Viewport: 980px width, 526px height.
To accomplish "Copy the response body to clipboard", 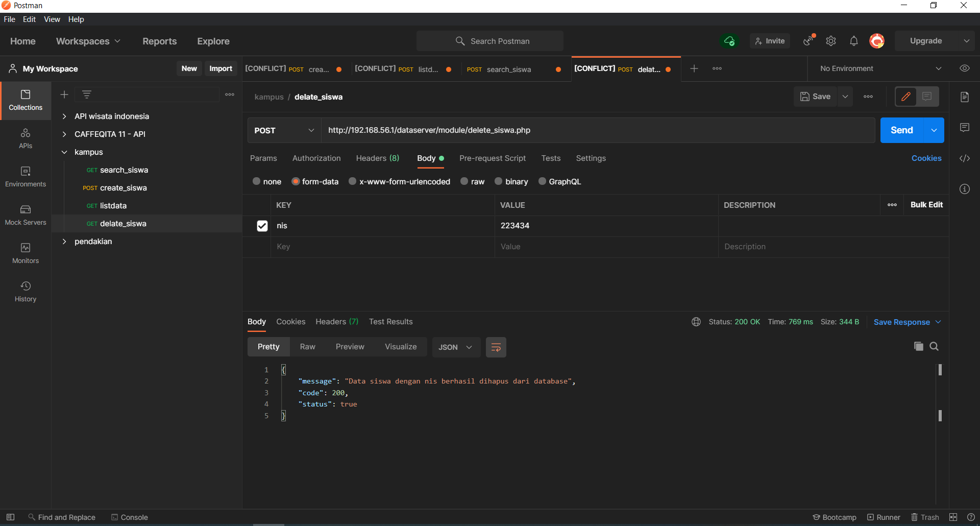I will [x=919, y=346].
